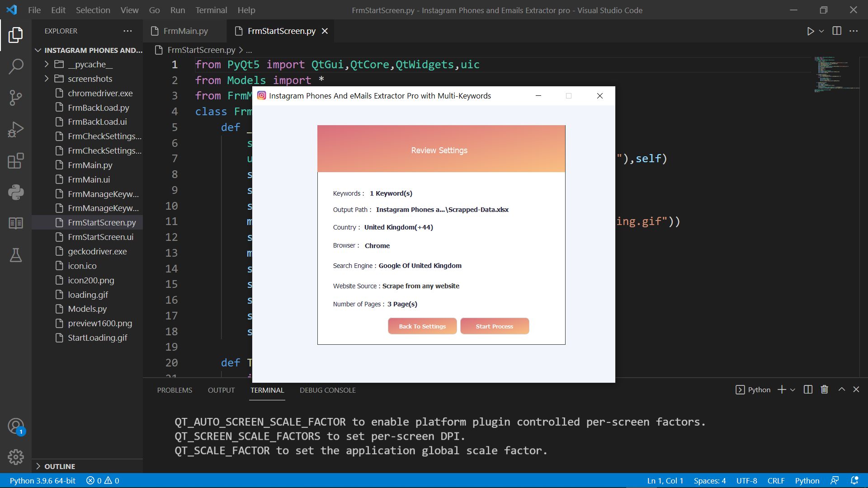The height and width of the screenshot is (488, 868).
Task: Open editor More Actions ellipsis
Action: pyautogui.click(x=854, y=31)
